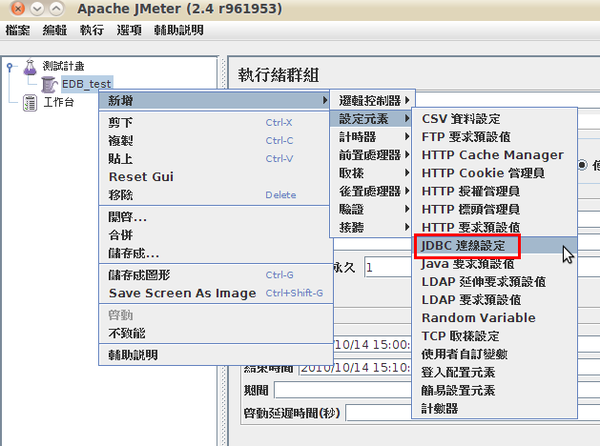600x446 pixels.
Task: Choose 儲存成圖形 menu entry
Action: 215,275
